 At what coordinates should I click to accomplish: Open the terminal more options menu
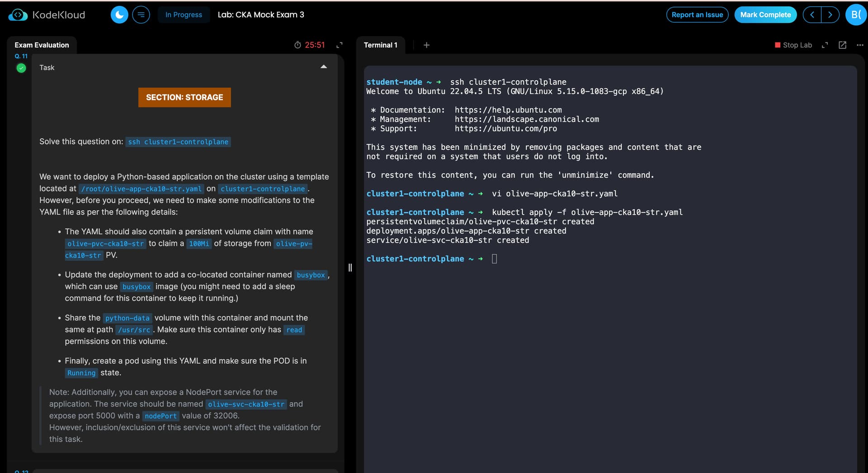(860, 45)
